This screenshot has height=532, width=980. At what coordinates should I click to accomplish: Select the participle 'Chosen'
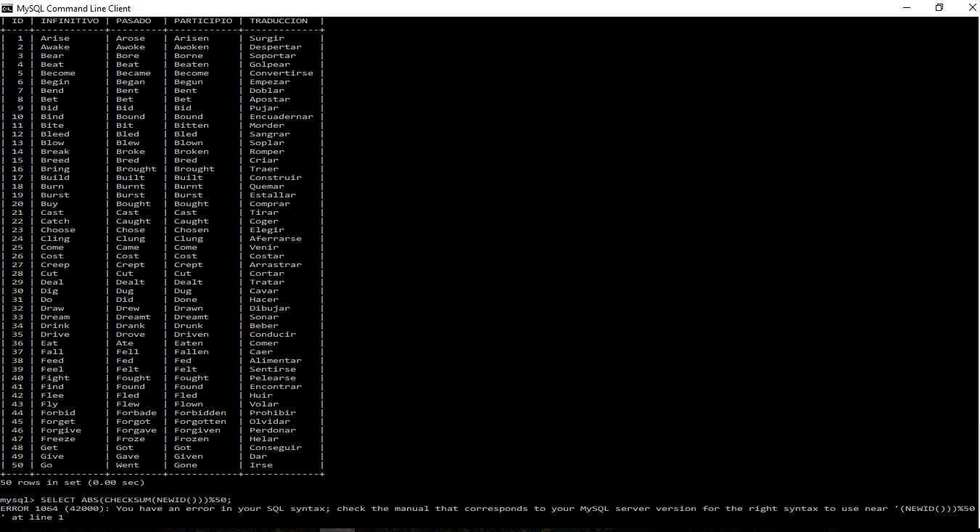click(x=192, y=230)
